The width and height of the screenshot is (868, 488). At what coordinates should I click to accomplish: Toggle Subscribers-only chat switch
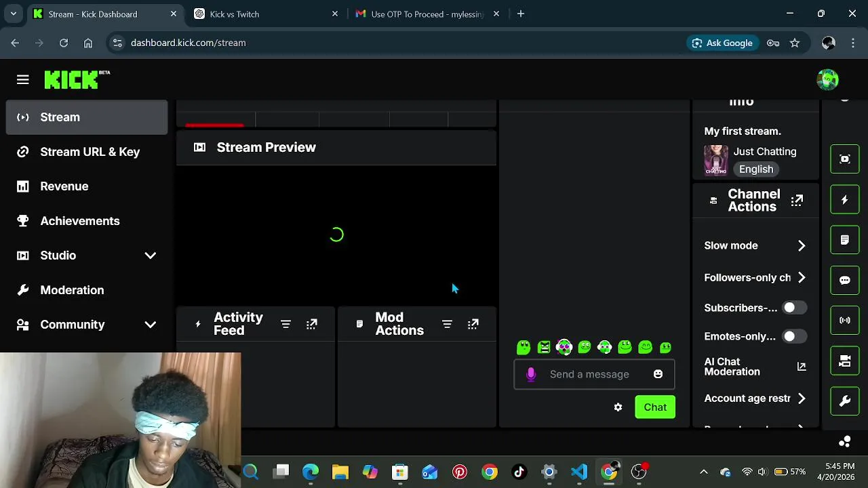pyautogui.click(x=793, y=308)
